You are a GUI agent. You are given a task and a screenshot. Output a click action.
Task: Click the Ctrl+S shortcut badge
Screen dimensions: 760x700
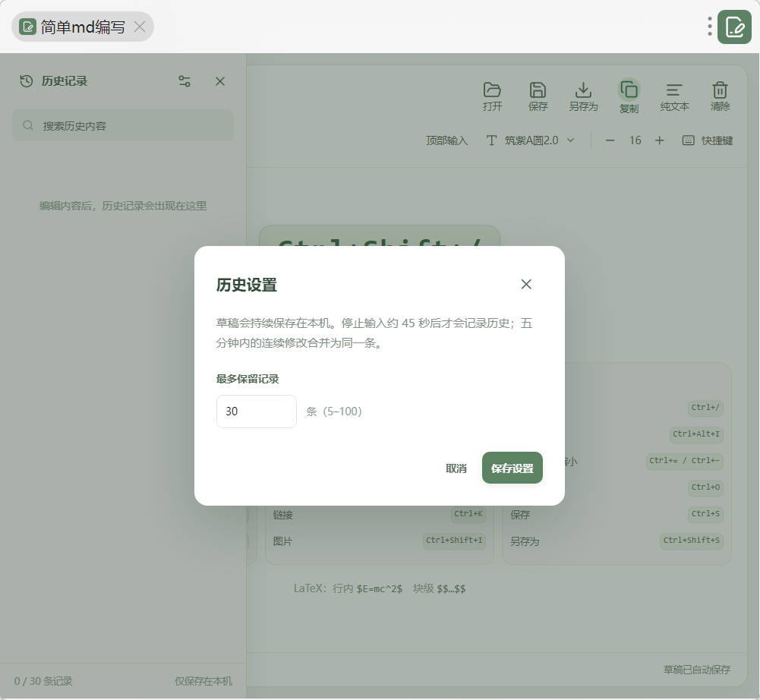pyautogui.click(x=705, y=514)
